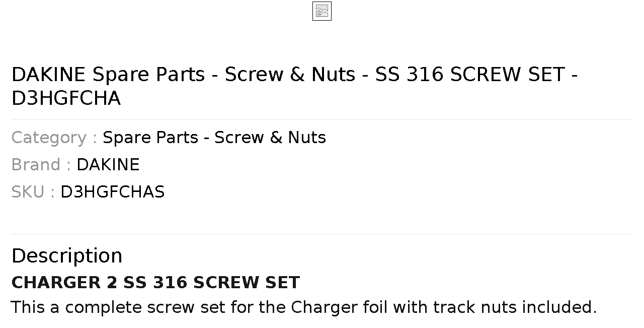Viewport: 644px width, 328px height.
Task: Click the bold CHARGER 2 SS 316 SCREW SET subtitle
Action: point(155,283)
